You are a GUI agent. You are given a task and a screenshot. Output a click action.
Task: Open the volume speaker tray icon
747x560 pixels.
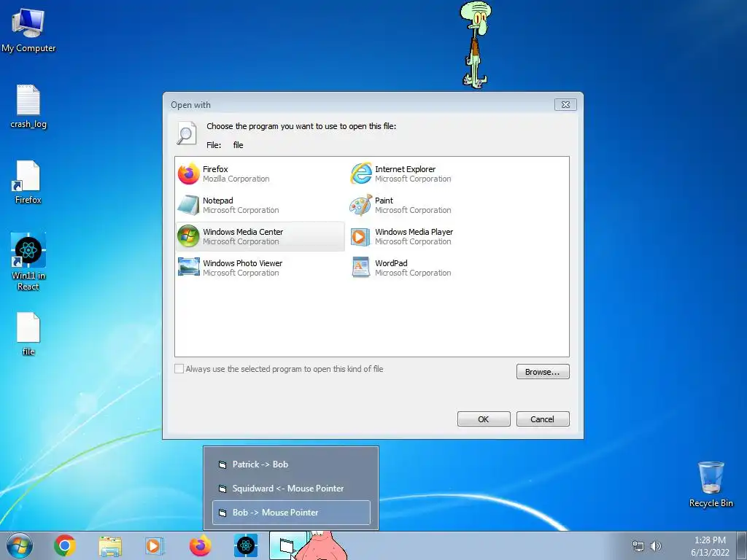(656, 546)
